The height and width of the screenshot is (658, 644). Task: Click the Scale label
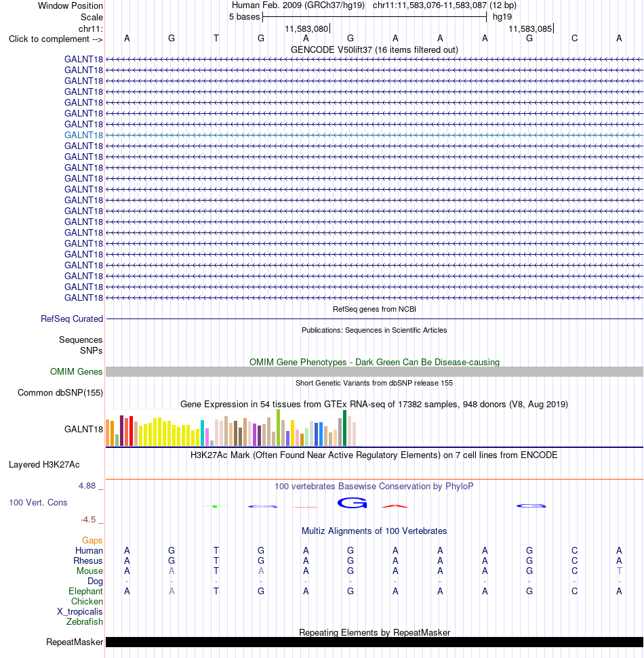(92, 17)
